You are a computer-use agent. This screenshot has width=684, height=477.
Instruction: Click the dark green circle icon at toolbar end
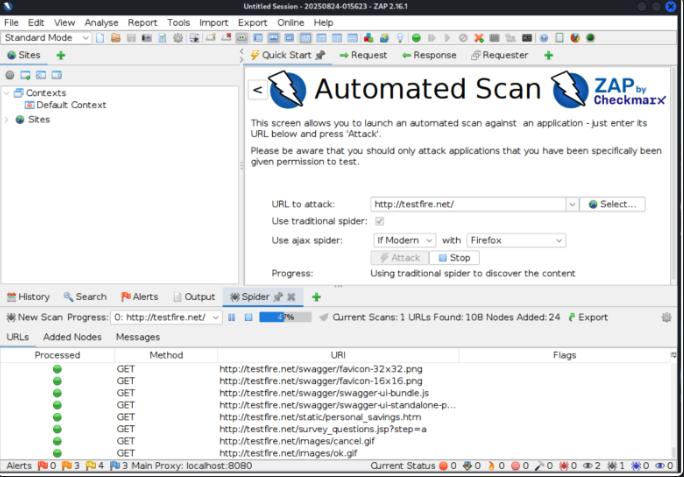pyautogui.click(x=591, y=38)
